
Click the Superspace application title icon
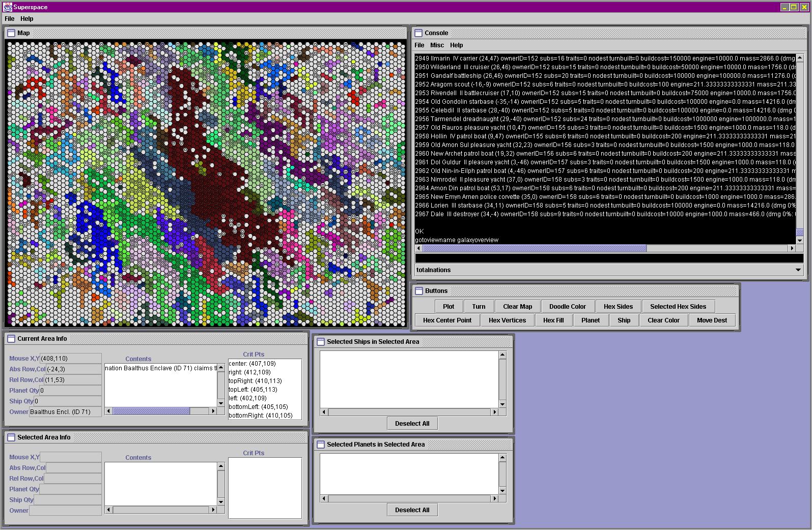click(x=7, y=7)
